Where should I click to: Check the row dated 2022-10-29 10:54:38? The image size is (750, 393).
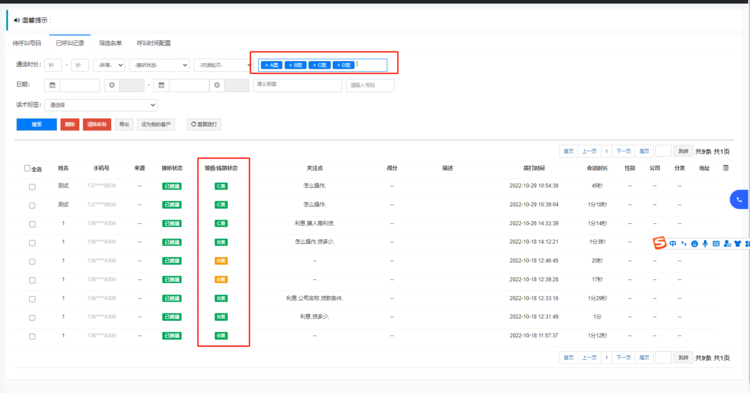coord(32,187)
